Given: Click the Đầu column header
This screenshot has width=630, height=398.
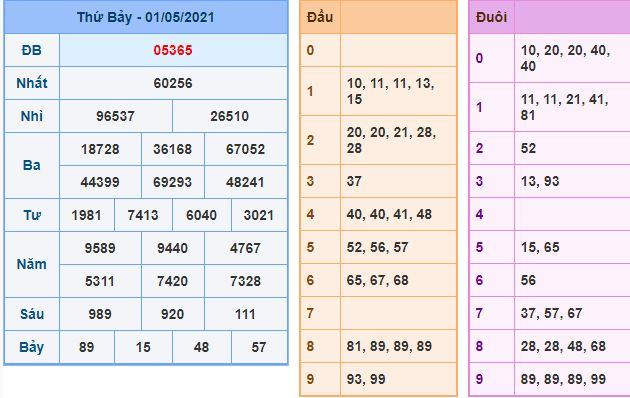Looking at the screenshot, I should 320,17.
